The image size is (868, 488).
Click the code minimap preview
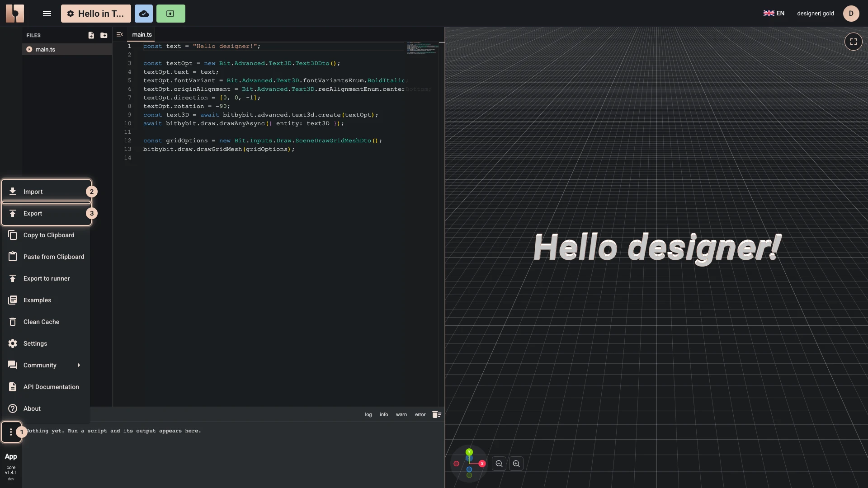point(422,48)
